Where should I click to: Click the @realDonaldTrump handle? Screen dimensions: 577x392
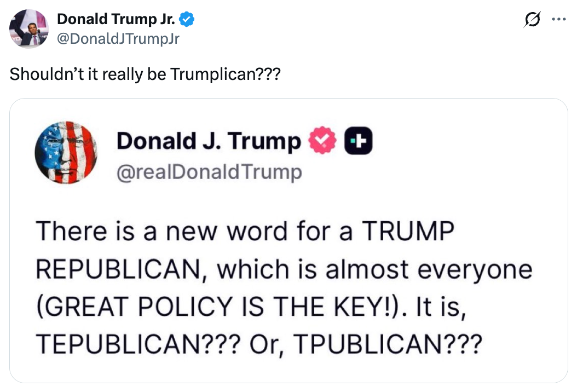pyautogui.click(x=209, y=172)
